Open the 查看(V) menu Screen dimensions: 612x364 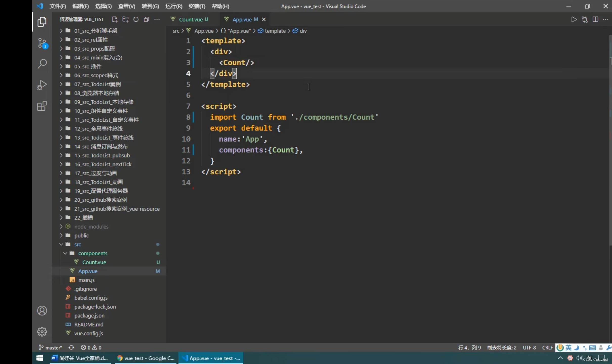coord(126,6)
